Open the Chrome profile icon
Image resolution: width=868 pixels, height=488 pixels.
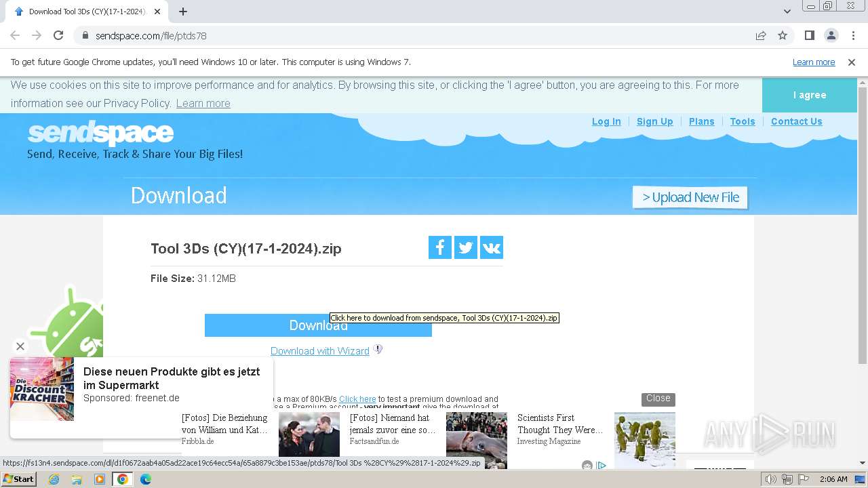click(x=831, y=35)
